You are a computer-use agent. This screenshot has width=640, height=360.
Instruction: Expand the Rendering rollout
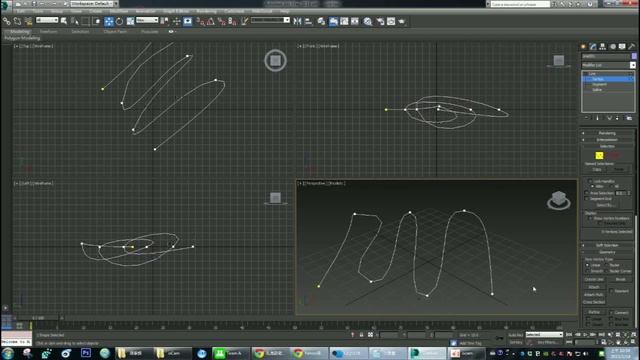tap(607, 133)
